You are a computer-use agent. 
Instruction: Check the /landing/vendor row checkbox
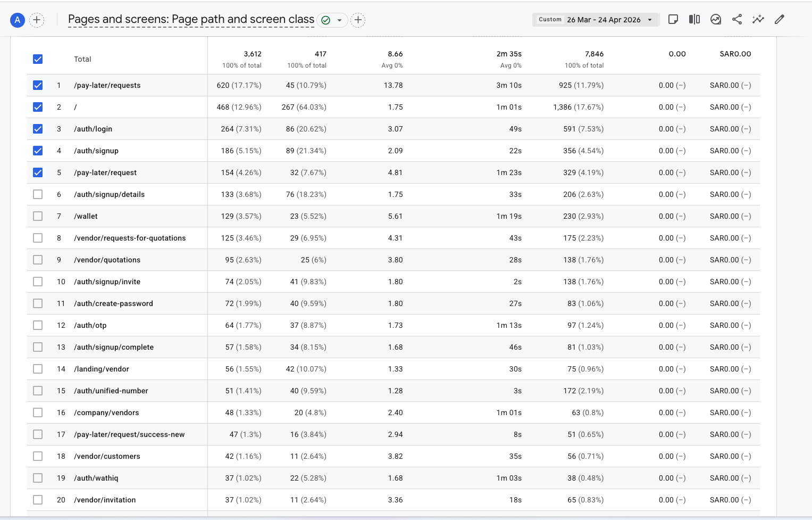pyautogui.click(x=38, y=369)
